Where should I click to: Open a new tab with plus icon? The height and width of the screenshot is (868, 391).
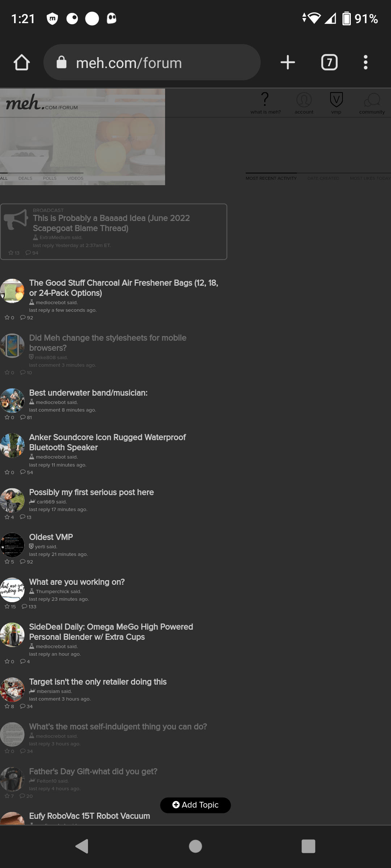tap(288, 62)
